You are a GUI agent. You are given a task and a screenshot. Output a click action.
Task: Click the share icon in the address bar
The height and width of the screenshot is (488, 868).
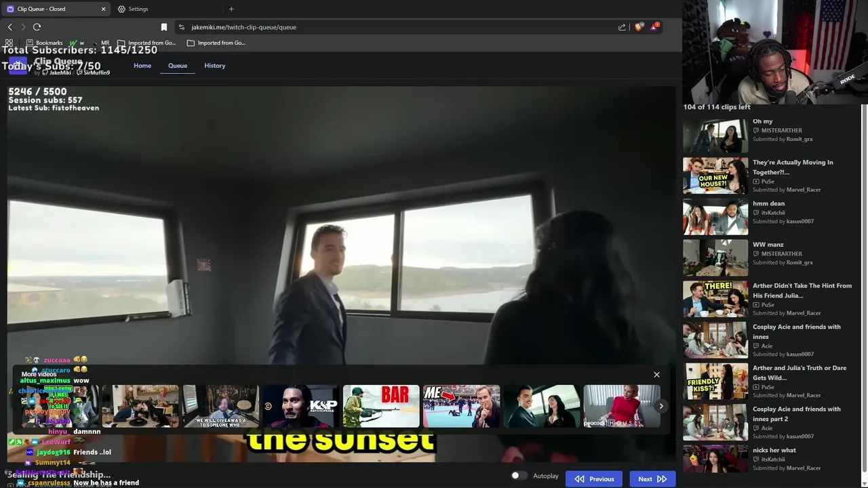[622, 27]
